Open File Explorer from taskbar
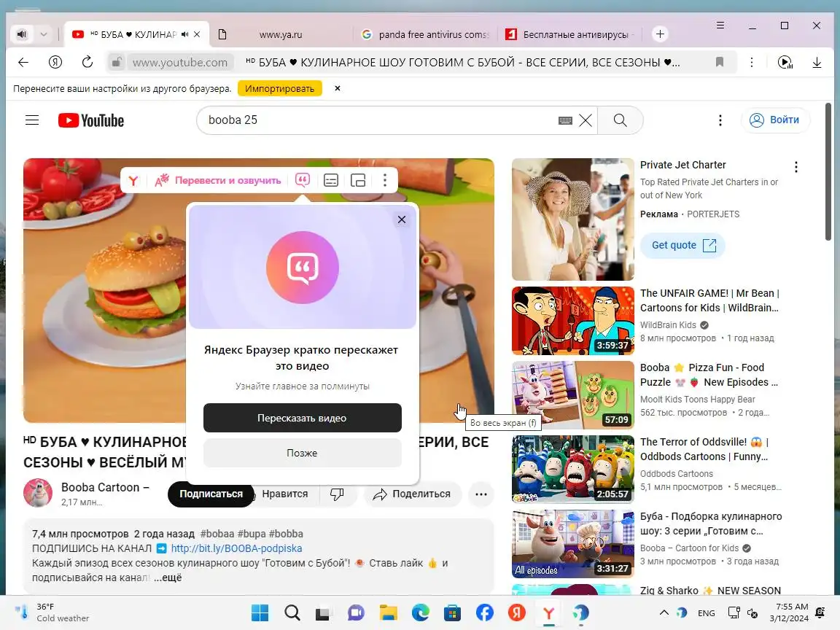Viewport: 840px width, 630px height. [389, 612]
